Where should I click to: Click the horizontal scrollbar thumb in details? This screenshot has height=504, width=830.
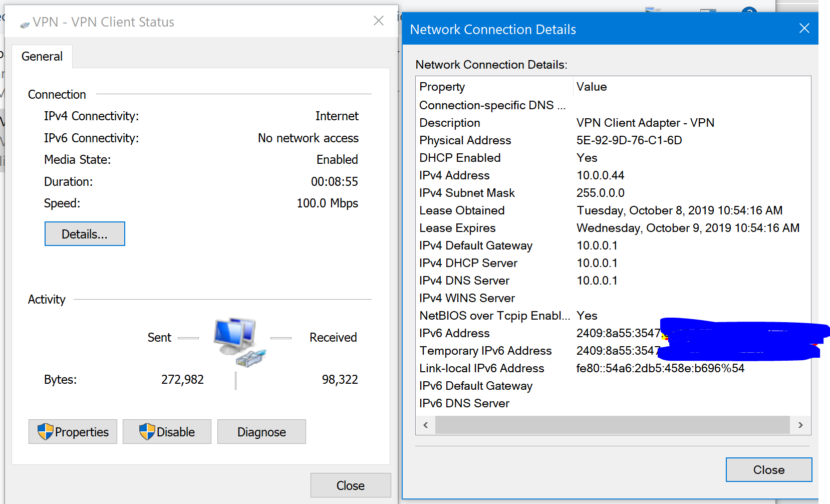point(612,425)
